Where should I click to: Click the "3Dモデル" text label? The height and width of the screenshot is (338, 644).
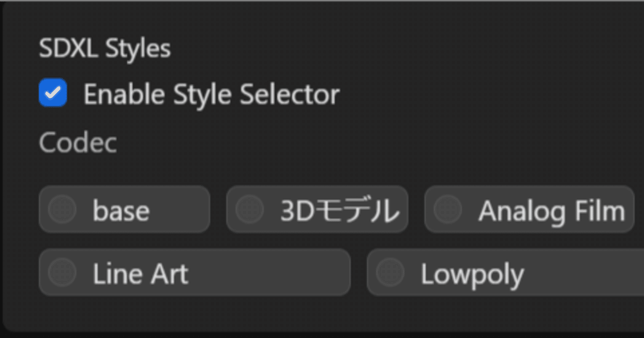coord(340,211)
